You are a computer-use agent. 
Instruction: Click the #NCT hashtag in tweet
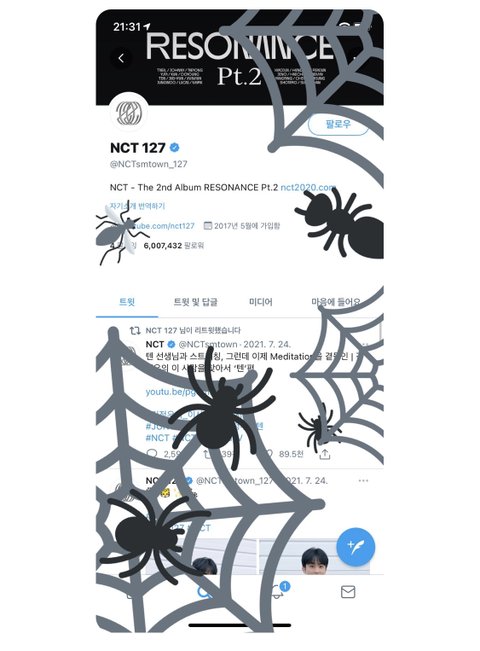(157, 438)
